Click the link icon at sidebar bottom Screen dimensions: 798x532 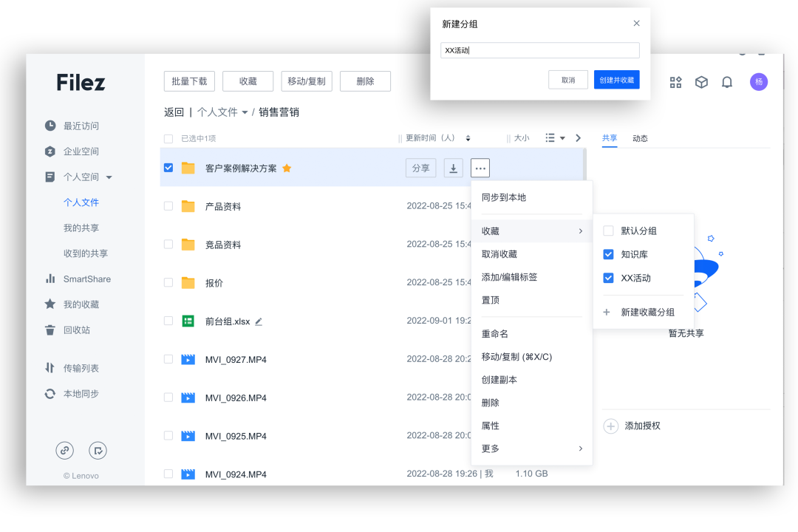[x=64, y=450]
